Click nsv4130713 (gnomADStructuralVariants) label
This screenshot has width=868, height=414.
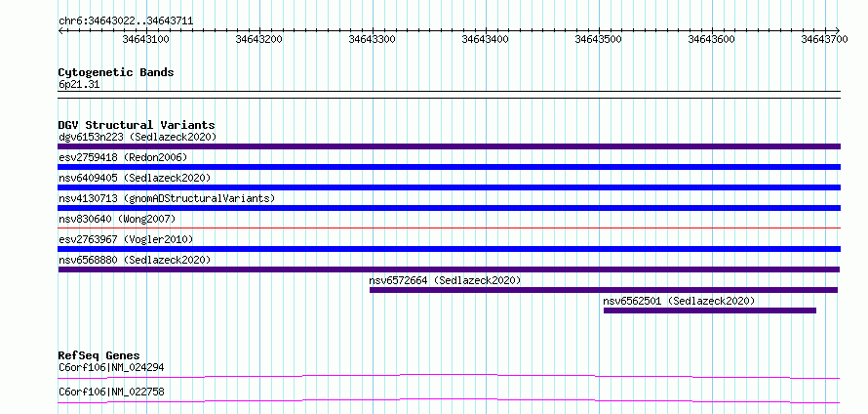(x=167, y=198)
